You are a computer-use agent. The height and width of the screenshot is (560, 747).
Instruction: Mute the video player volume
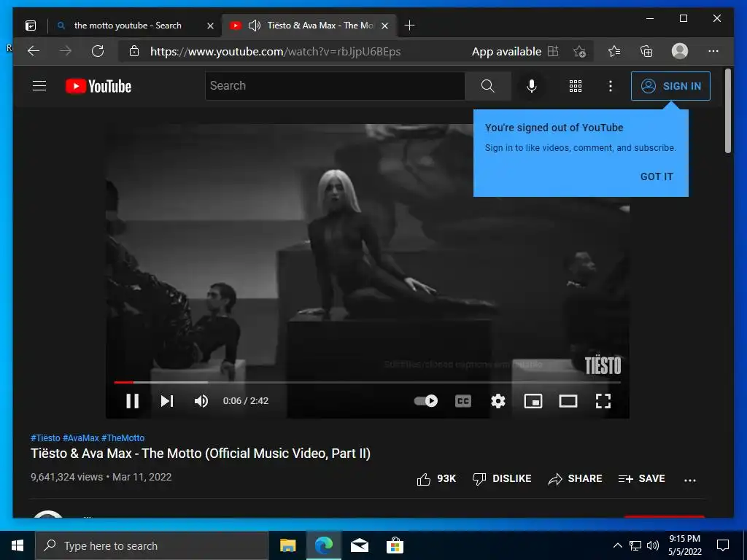[x=201, y=401]
